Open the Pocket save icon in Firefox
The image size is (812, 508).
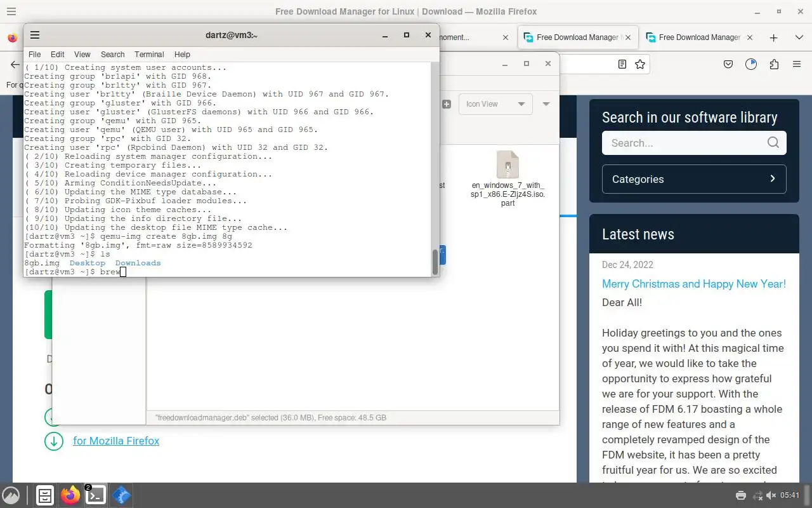pyautogui.click(x=728, y=64)
